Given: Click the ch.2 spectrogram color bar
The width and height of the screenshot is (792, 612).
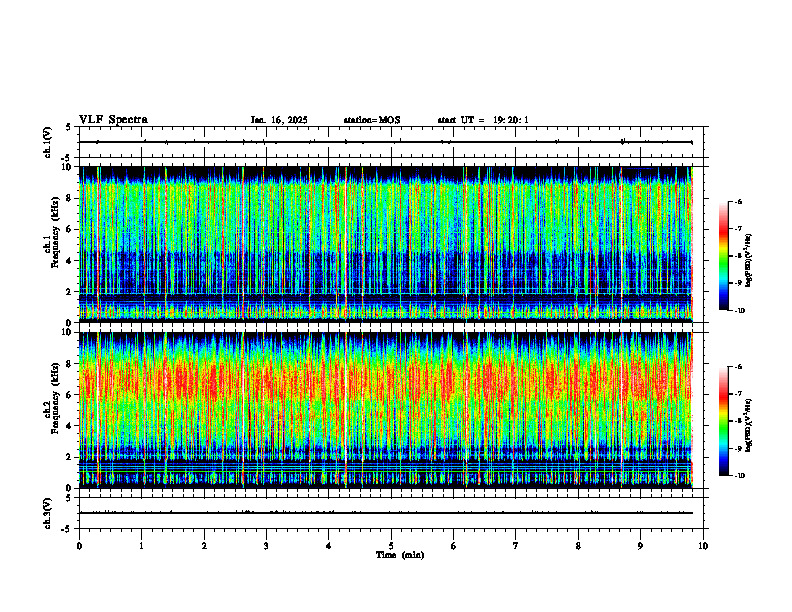Looking at the screenshot, I should [x=723, y=421].
